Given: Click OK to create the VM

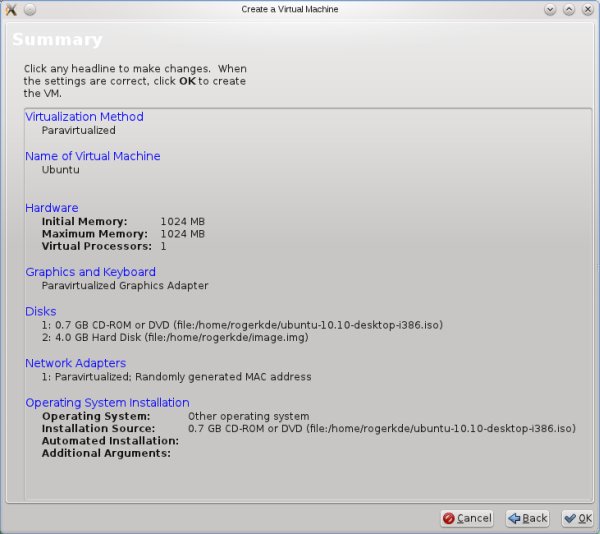Looking at the screenshot, I should click(577, 518).
